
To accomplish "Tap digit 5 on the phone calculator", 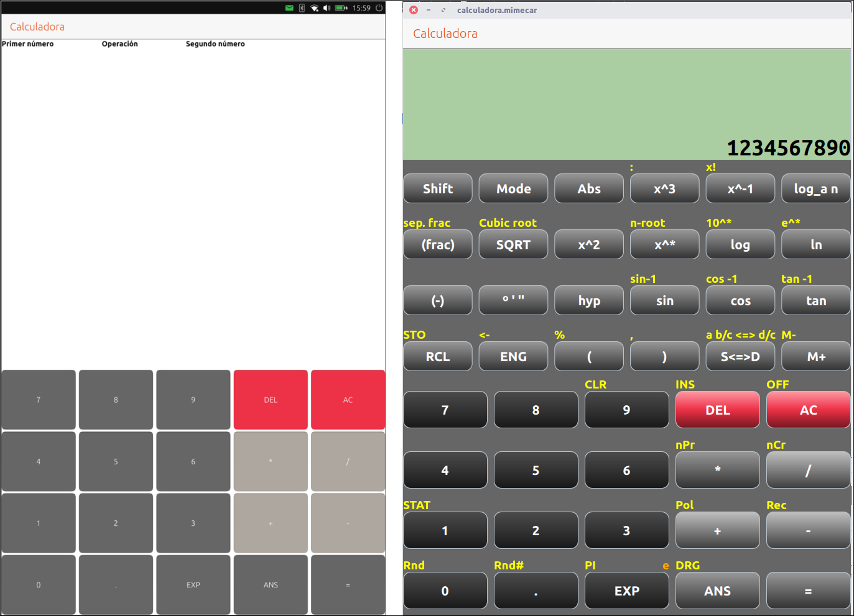I will pyautogui.click(x=116, y=461).
